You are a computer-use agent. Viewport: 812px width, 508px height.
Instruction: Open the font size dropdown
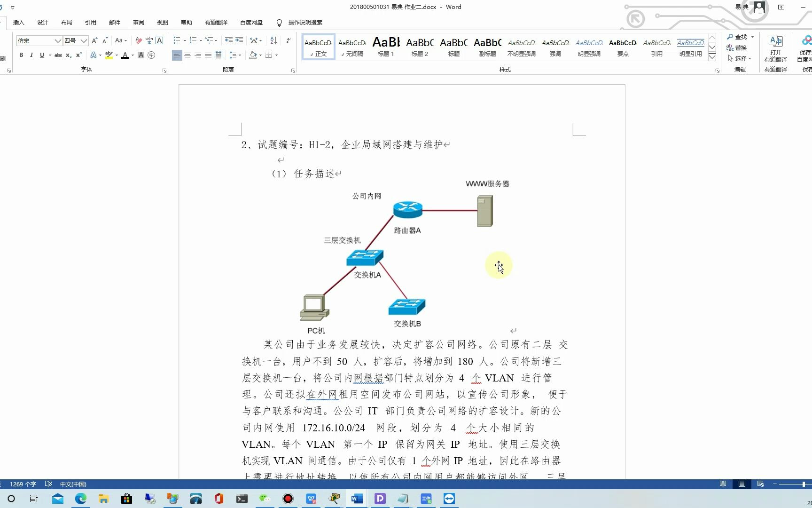coord(83,40)
